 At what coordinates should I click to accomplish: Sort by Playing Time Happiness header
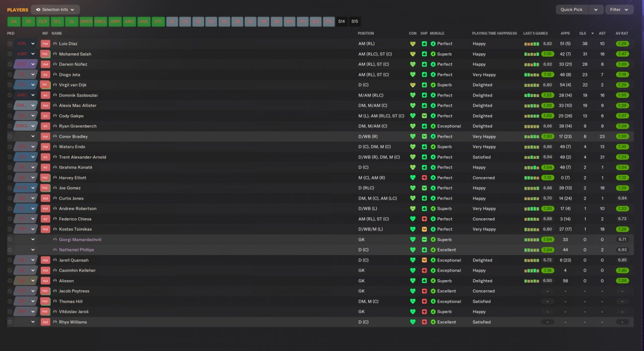[x=495, y=33]
